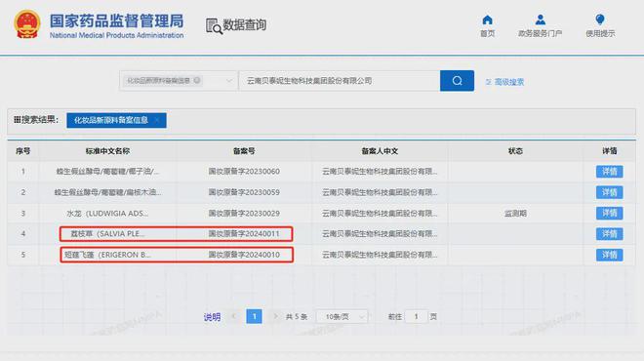
Task: Click 备案人中文 column header
Action: tap(380, 151)
